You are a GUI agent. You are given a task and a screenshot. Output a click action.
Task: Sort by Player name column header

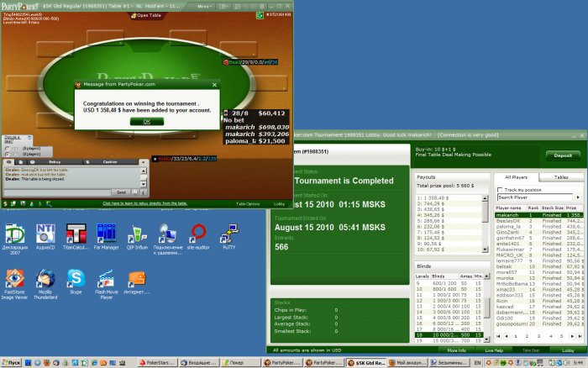(x=511, y=208)
